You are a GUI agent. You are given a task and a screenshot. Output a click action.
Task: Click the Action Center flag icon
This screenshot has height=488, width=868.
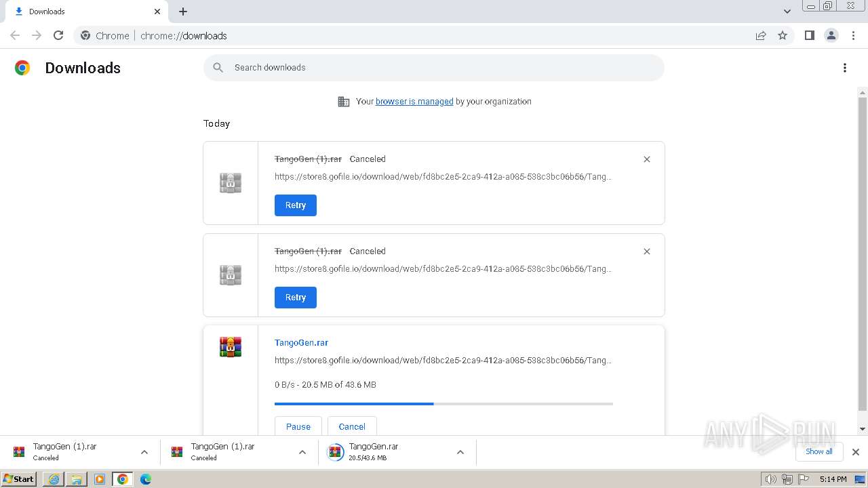point(804,479)
